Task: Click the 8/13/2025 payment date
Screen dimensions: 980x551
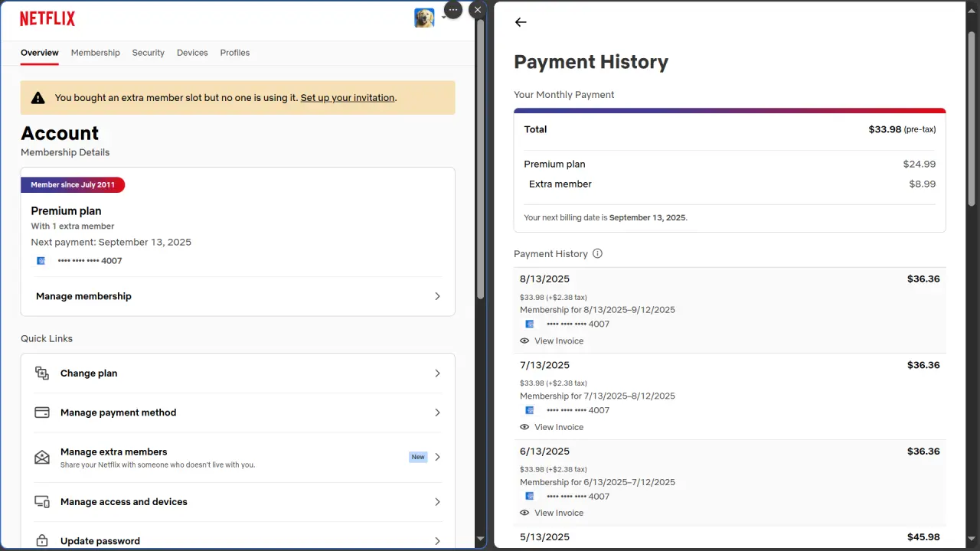Action: point(544,279)
